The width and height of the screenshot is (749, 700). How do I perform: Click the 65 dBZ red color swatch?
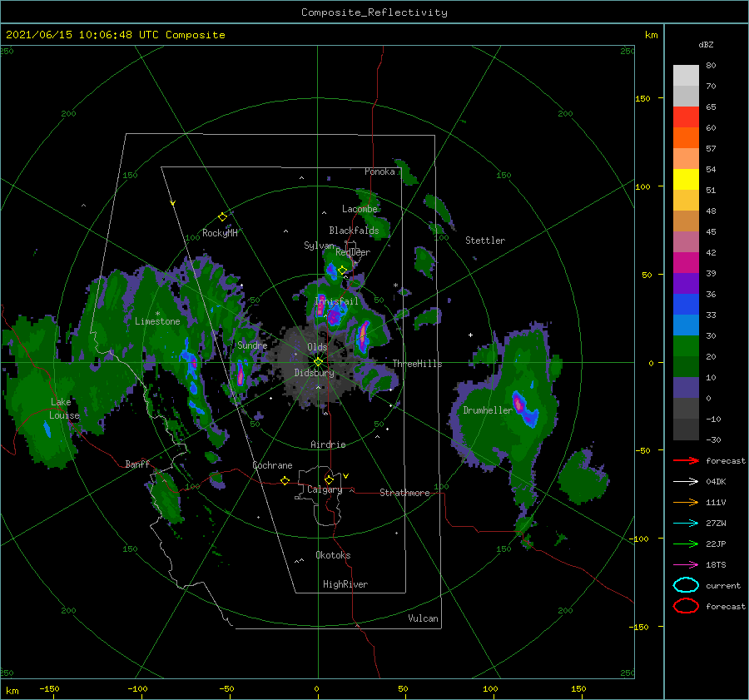(x=686, y=117)
